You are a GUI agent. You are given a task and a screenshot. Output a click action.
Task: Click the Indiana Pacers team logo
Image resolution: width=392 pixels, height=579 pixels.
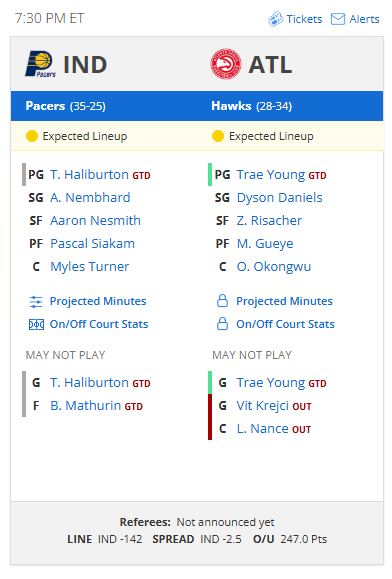41,64
